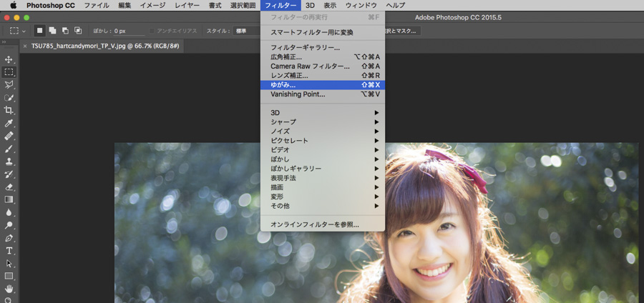Screen dimensions: 644x303
Task: Select the Blur droplet tool
Action: tap(9, 212)
